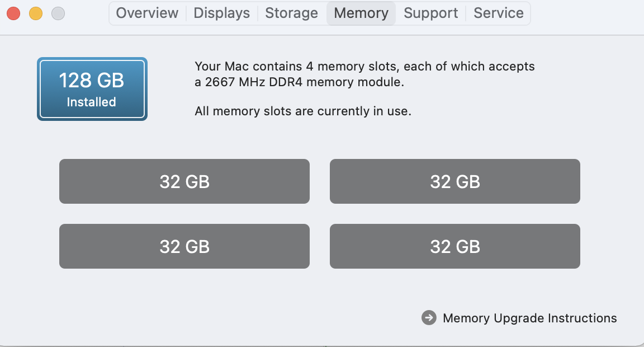Image resolution: width=644 pixels, height=347 pixels.
Task: Open the Memory Upgrade Instructions link text
Action: pyautogui.click(x=529, y=318)
